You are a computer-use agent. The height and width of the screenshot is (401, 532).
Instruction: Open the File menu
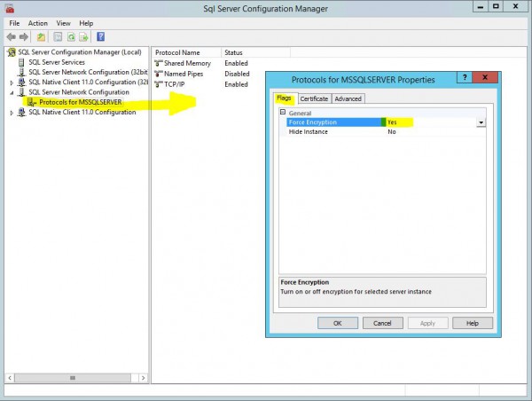14,23
